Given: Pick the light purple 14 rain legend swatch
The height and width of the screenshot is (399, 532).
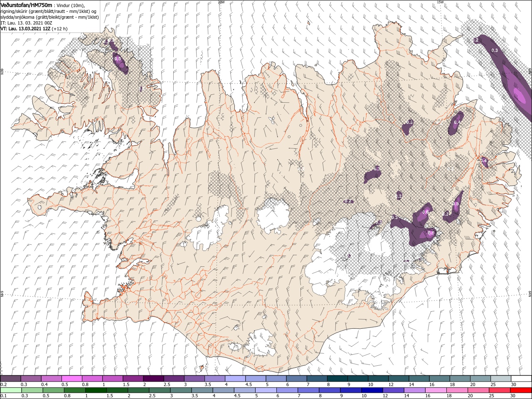Looking at the screenshot, I should (415, 390).
